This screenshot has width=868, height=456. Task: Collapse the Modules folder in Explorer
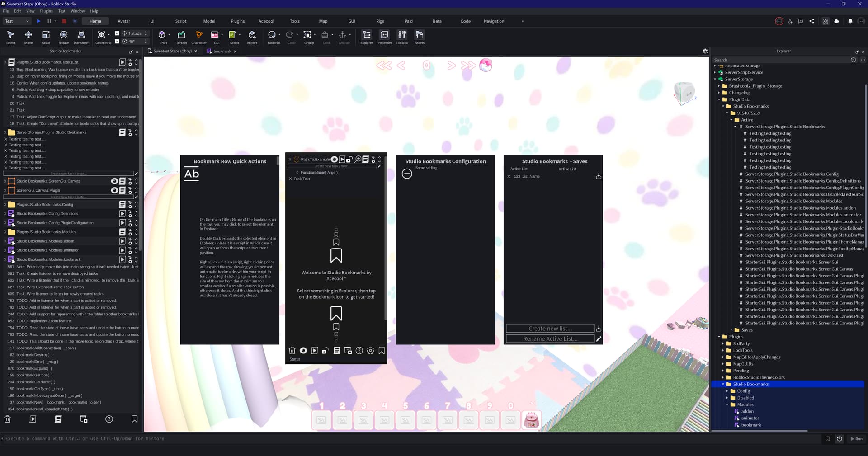point(727,404)
